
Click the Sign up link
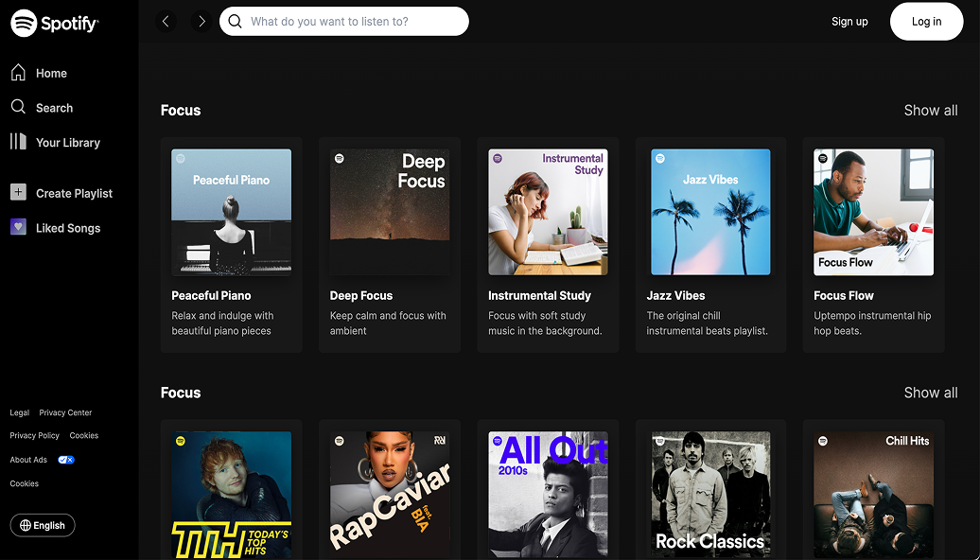849,21
